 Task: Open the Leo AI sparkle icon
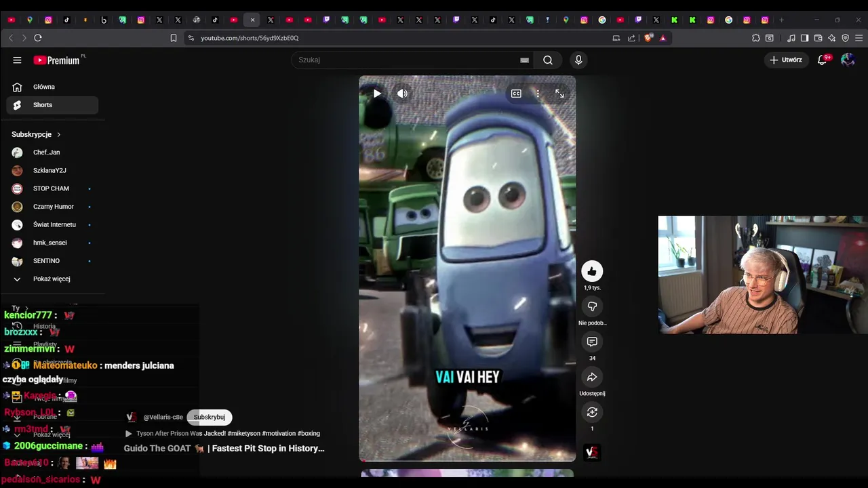831,38
